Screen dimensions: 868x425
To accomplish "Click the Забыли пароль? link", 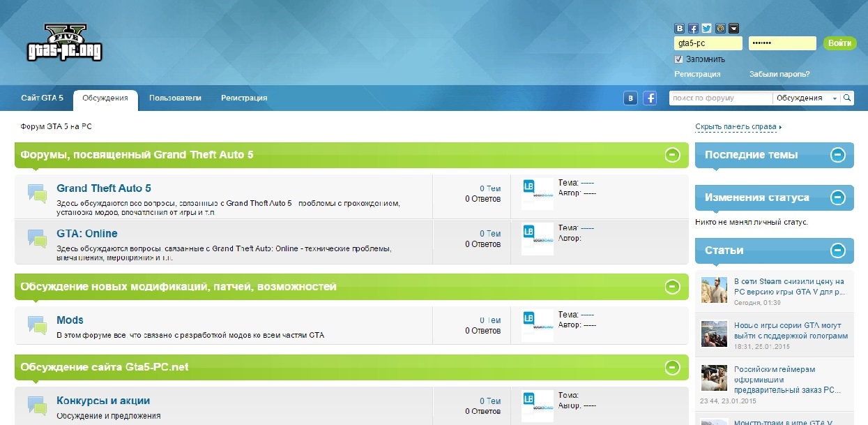I will pyautogui.click(x=779, y=74).
